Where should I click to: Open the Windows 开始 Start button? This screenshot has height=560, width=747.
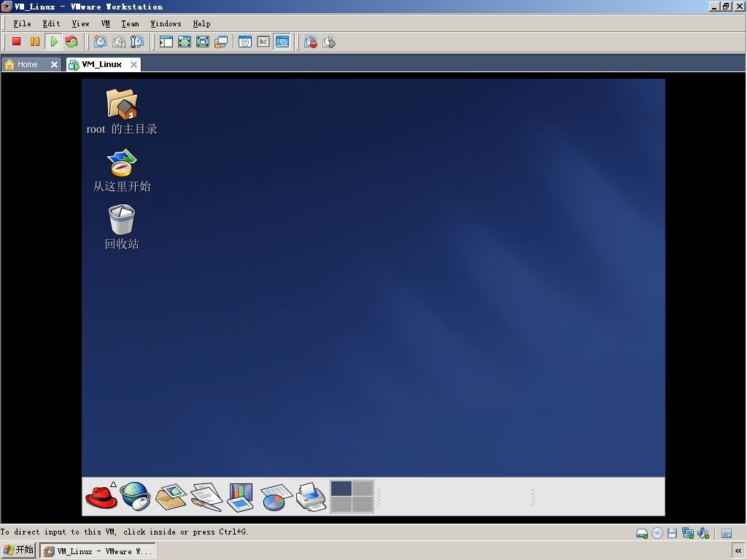point(18,551)
